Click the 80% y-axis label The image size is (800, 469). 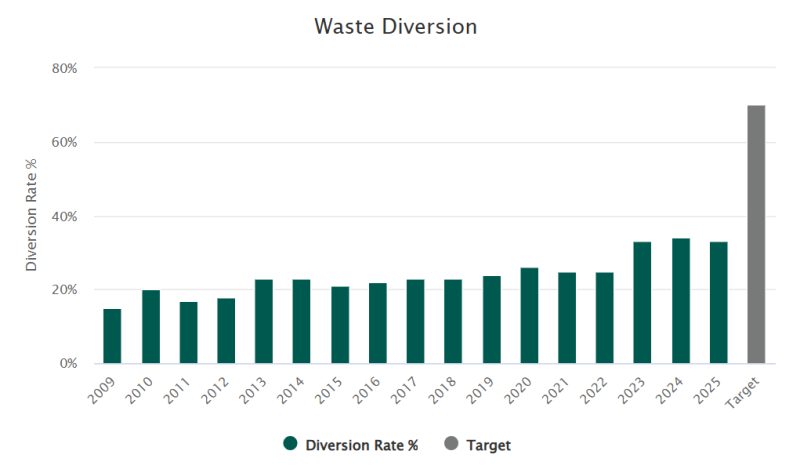pos(64,68)
